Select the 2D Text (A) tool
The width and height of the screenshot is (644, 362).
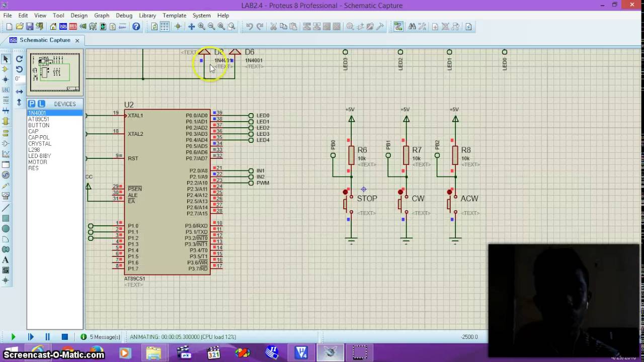pyautogui.click(x=6, y=260)
